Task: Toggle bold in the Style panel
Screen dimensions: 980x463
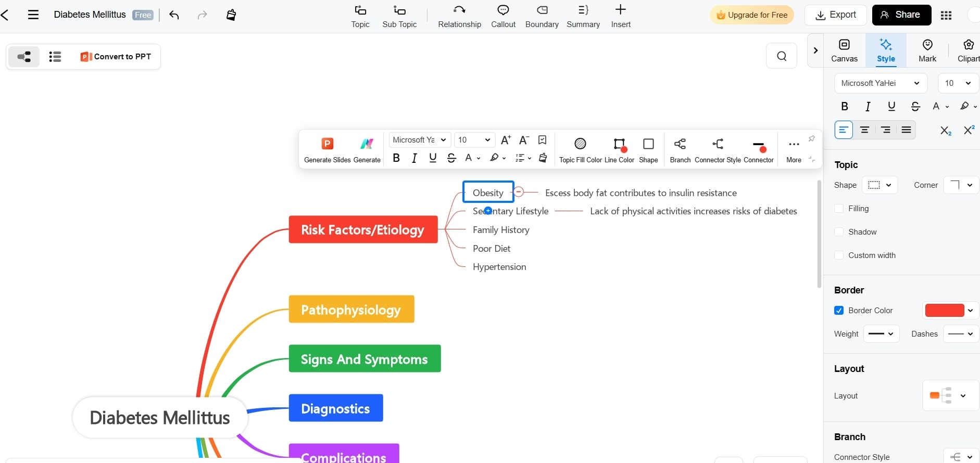Action: tap(845, 106)
